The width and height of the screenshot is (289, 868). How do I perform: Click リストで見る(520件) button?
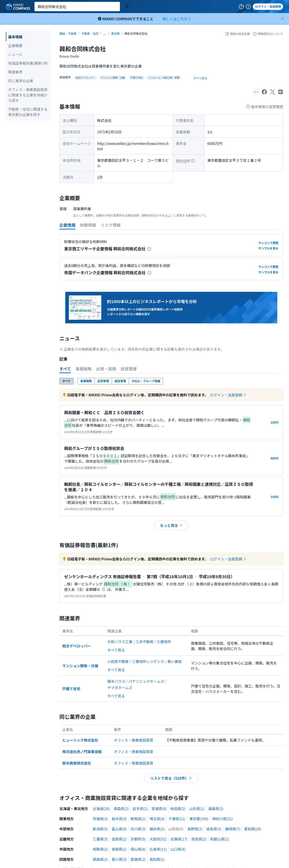[171, 778]
